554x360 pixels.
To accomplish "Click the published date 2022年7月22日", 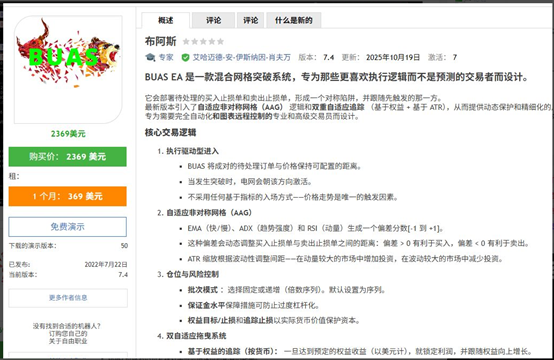I will click(106, 264).
